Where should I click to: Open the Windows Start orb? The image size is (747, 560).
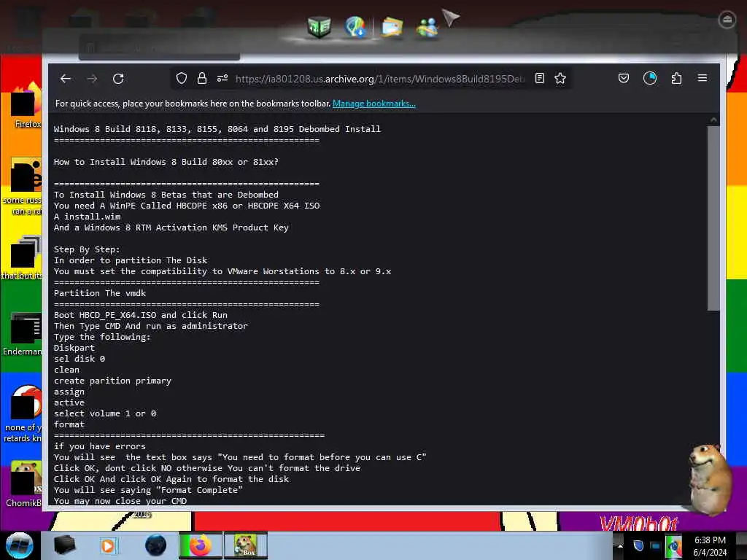click(20, 545)
